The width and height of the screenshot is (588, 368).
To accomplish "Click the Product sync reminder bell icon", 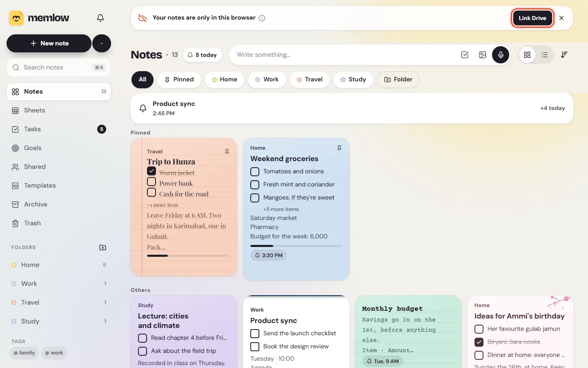I will [143, 108].
